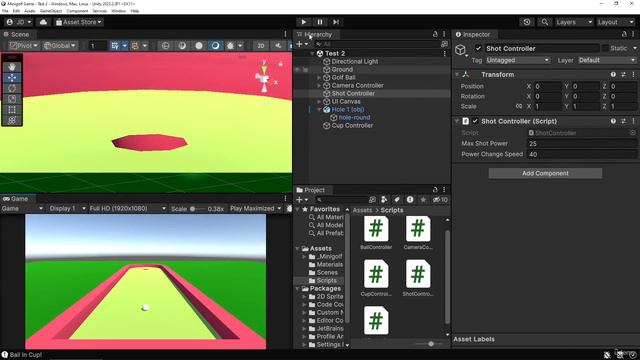Lock the Hierarchy panel
Image resolution: width=640 pixels, height=360 pixels.
[x=435, y=34]
